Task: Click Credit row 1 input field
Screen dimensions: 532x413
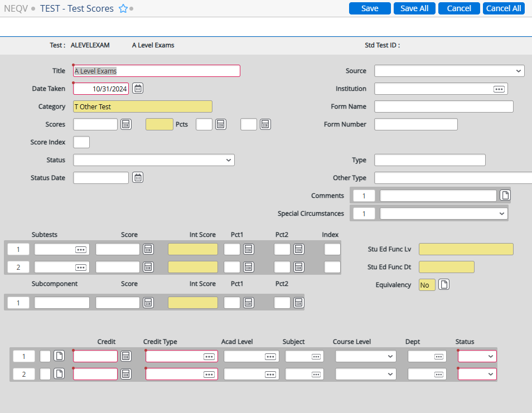Action: click(95, 356)
